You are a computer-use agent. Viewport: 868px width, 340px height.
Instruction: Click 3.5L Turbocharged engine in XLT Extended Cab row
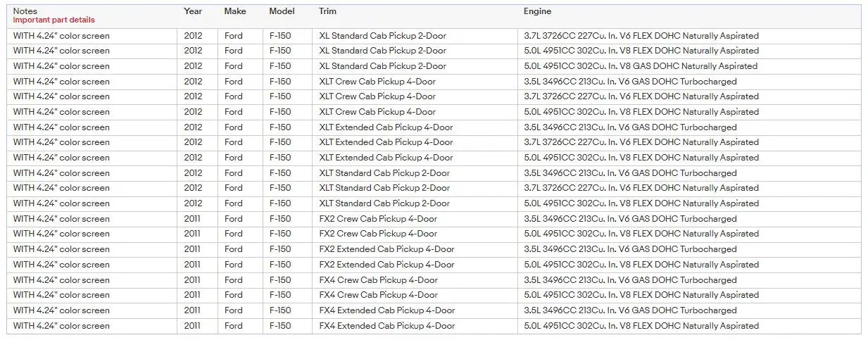tap(630, 127)
